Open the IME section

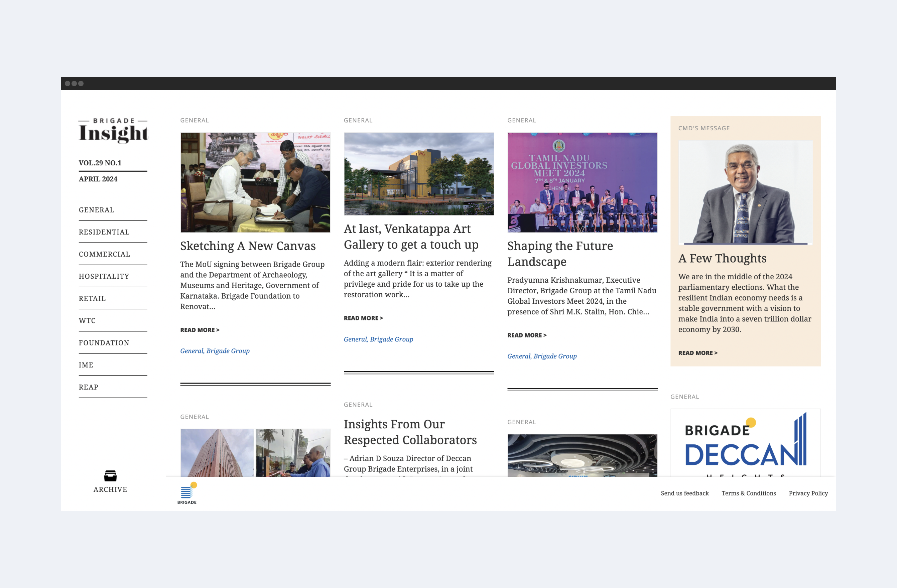(x=86, y=365)
